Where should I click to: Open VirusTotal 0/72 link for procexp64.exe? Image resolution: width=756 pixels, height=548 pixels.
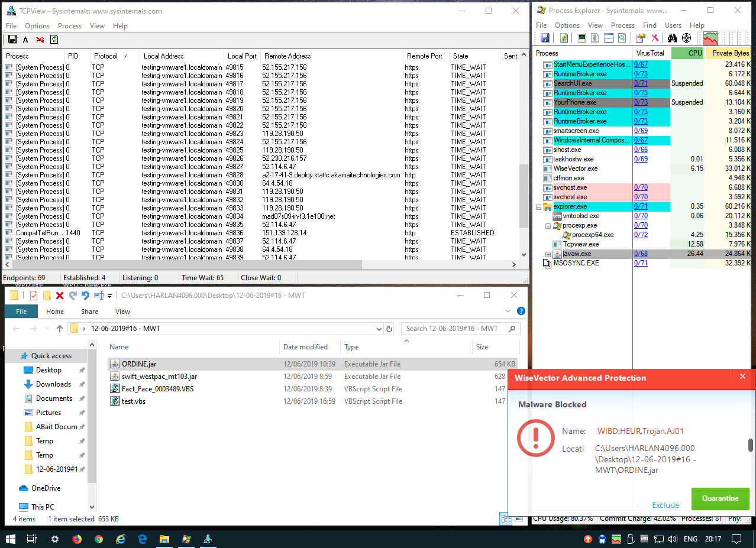pos(641,235)
